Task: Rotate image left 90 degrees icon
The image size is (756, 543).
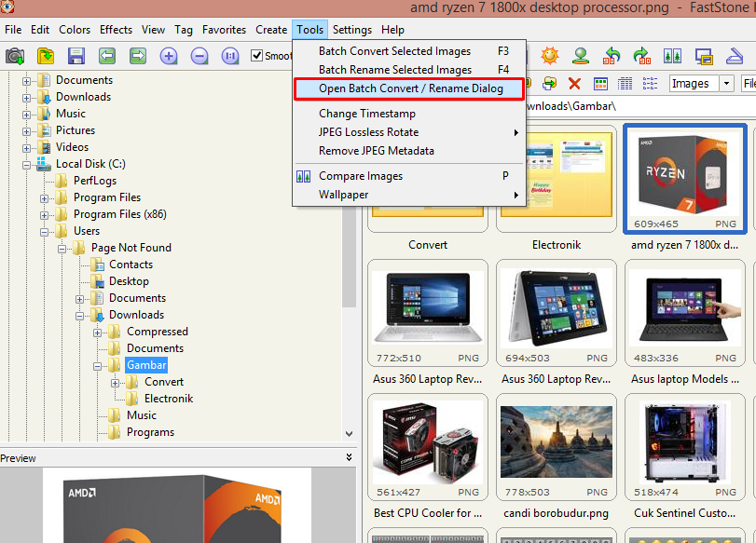Action: [x=612, y=56]
